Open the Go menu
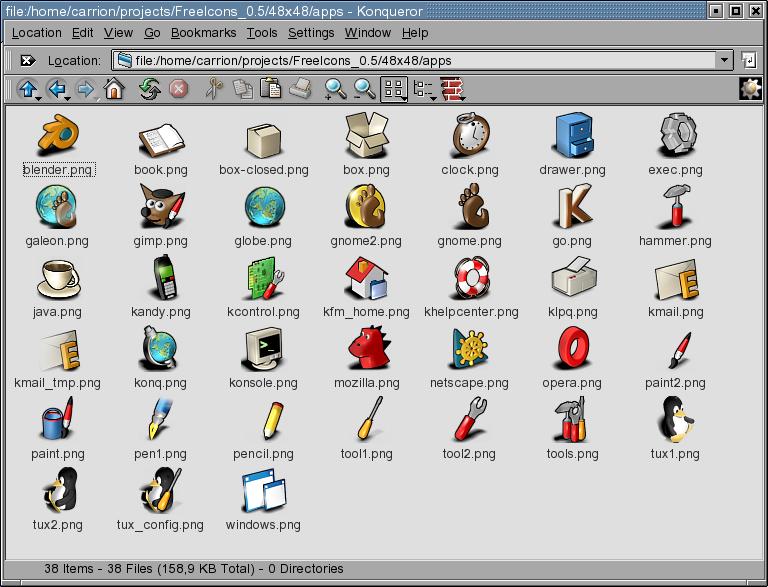The image size is (768, 587). [152, 33]
